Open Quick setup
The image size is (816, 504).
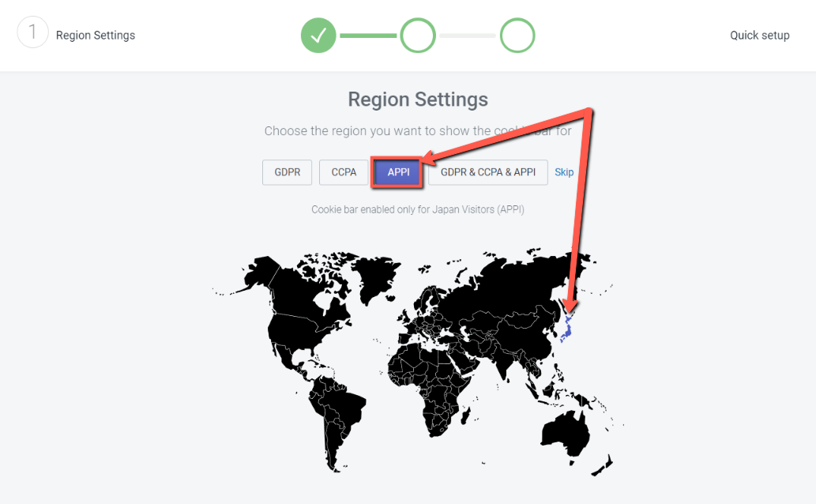pos(759,35)
